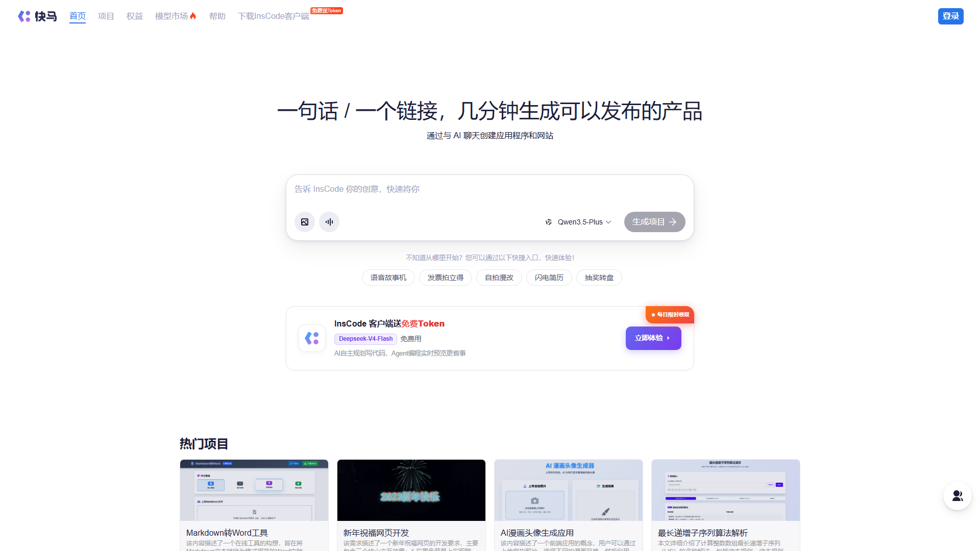Open 模型市场 from the navigation
980x551 pixels.
[171, 16]
